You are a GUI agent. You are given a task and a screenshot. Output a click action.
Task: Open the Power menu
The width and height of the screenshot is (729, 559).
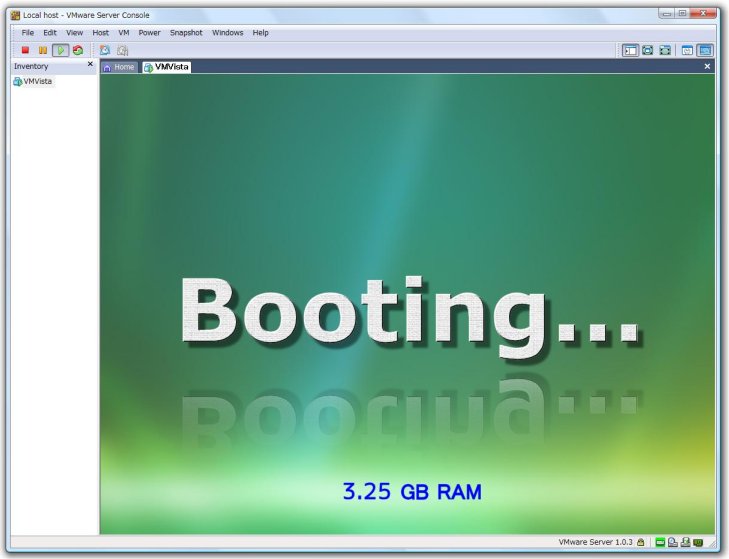pos(149,33)
